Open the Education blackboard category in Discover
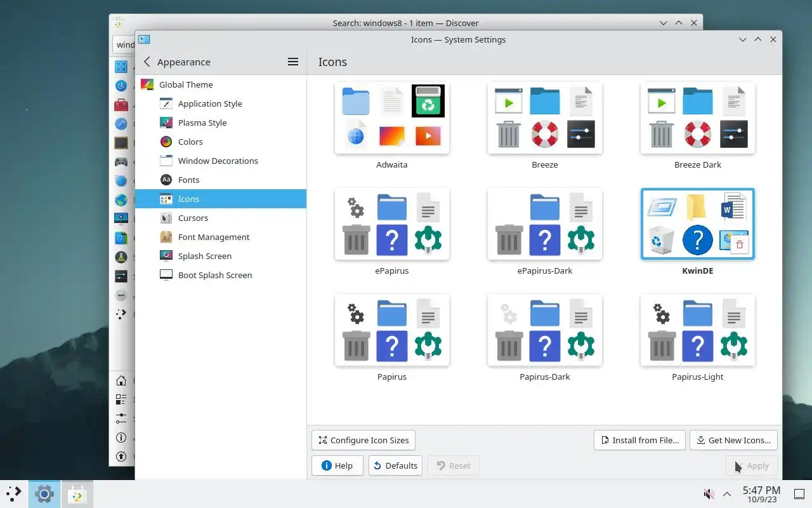The width and height of the screenshot is (812, 508). [x=121, y=142]
